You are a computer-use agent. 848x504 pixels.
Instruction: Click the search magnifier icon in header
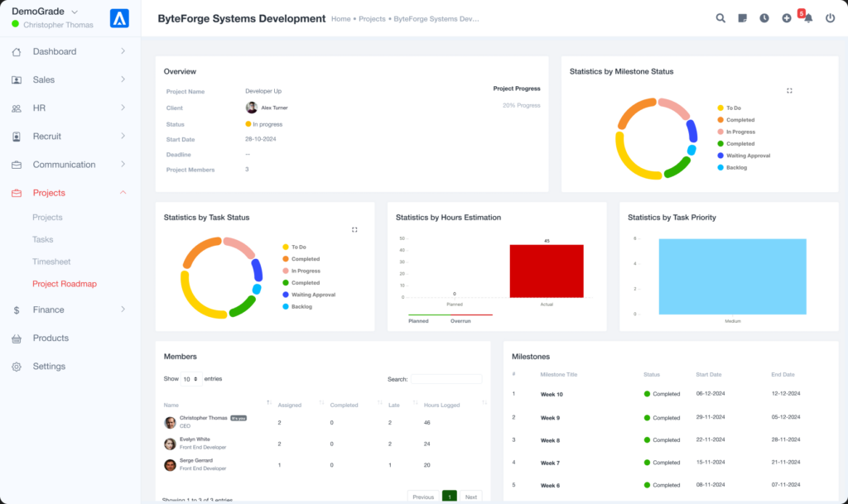click(720, 18)
